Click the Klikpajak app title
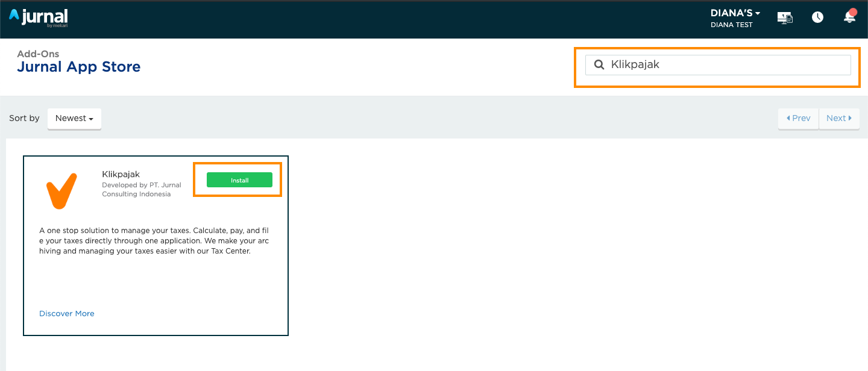Image resolution: width=868 pixels, height=371 pixels. point(121,175)
